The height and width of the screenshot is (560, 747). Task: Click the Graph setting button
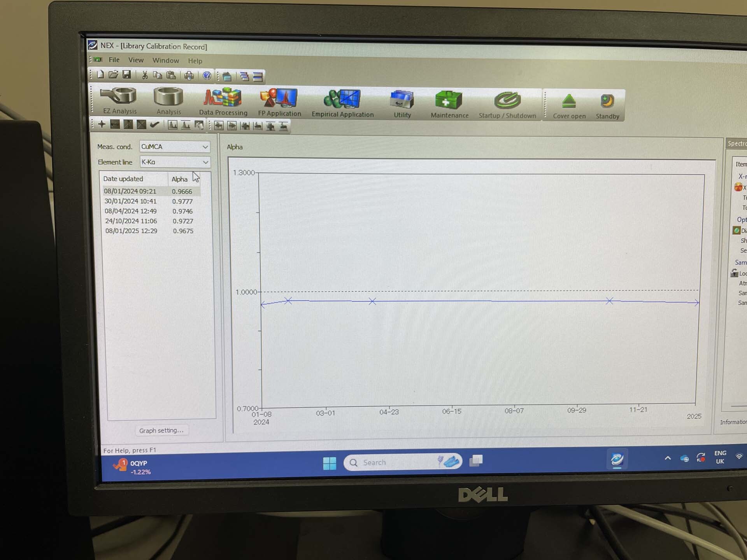tap(161, 430)
